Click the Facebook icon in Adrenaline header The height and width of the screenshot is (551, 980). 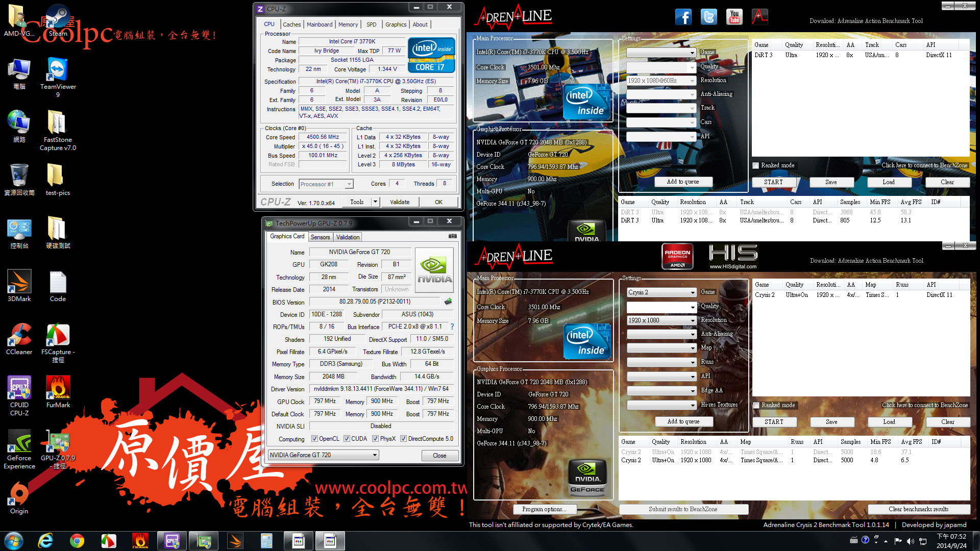tap(683, 17)
